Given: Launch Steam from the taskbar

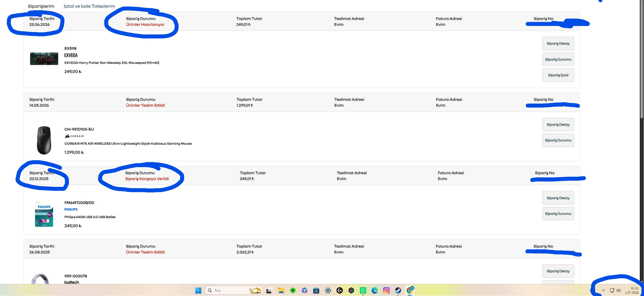Looking at the screenshot, I should (x=398, y=290).
